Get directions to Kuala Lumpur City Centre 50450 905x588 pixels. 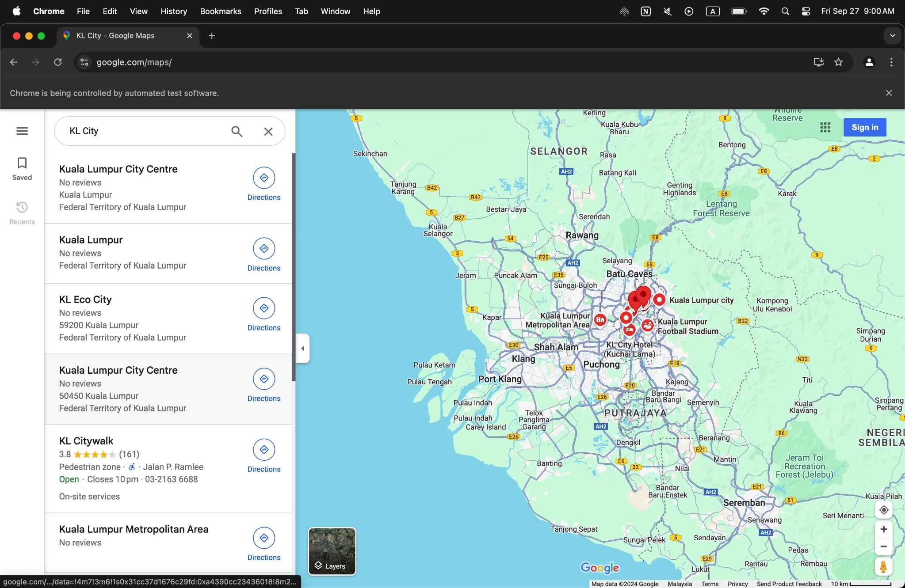[x=264, y=385]
